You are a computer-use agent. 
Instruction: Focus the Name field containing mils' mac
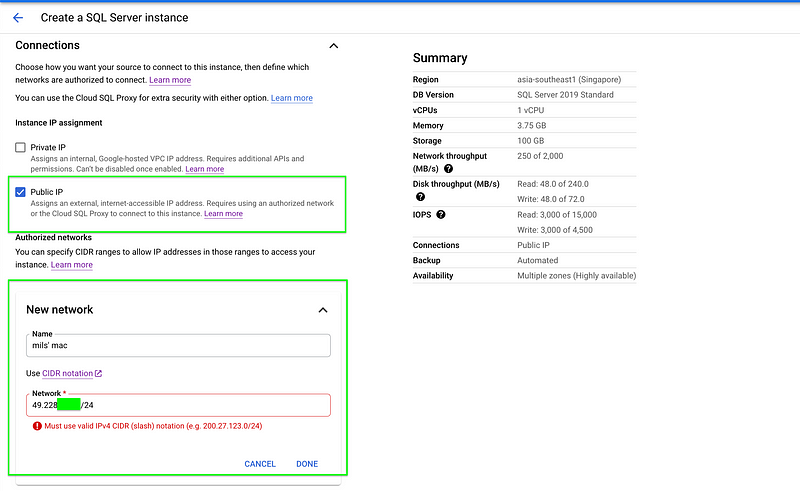click(x=178, y=346)
